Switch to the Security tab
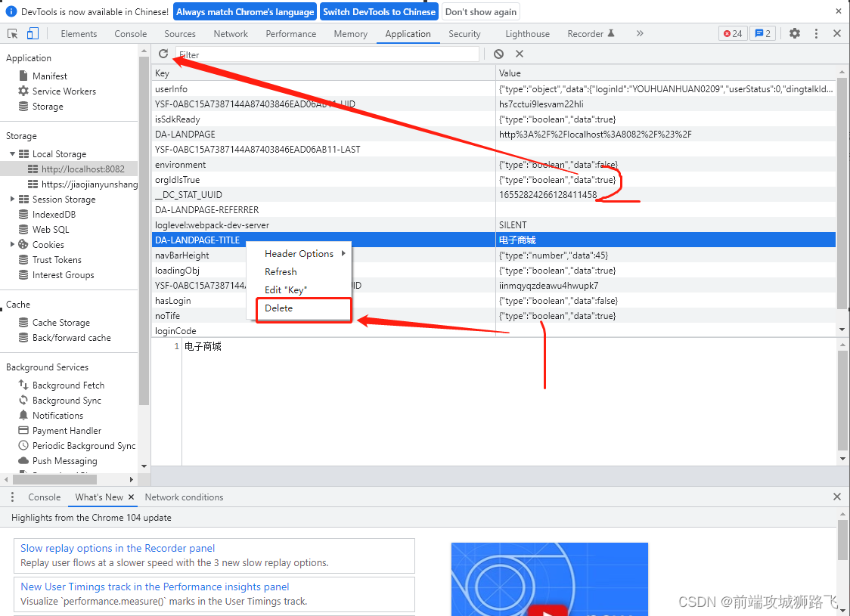850x616 pixels. coord(464,33)
